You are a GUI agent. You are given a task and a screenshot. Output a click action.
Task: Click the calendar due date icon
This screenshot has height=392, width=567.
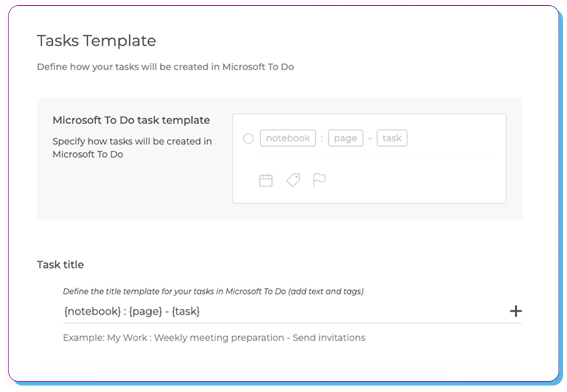pyautogui.click(x=266, y=180)
